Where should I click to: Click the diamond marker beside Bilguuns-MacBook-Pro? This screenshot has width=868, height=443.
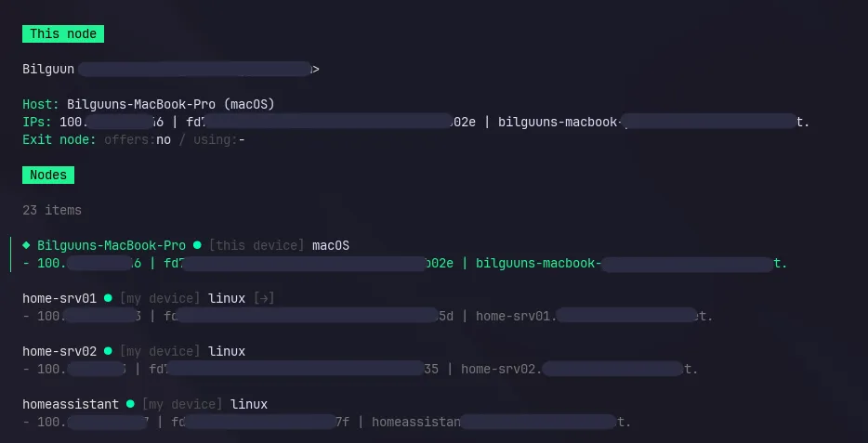(x=27, y=245)
